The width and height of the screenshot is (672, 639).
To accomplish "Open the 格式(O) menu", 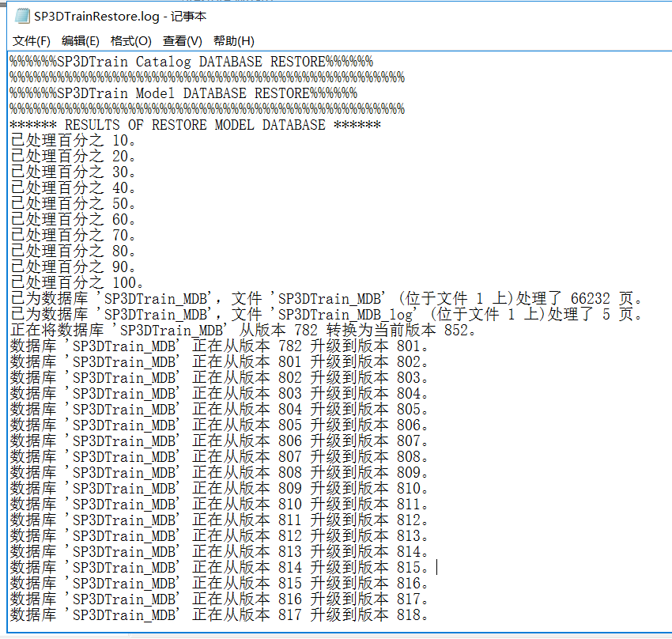I will (130, 41).
